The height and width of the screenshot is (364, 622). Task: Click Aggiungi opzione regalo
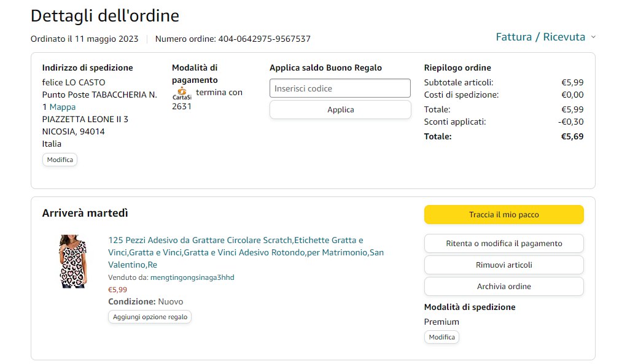pos(150,317)
